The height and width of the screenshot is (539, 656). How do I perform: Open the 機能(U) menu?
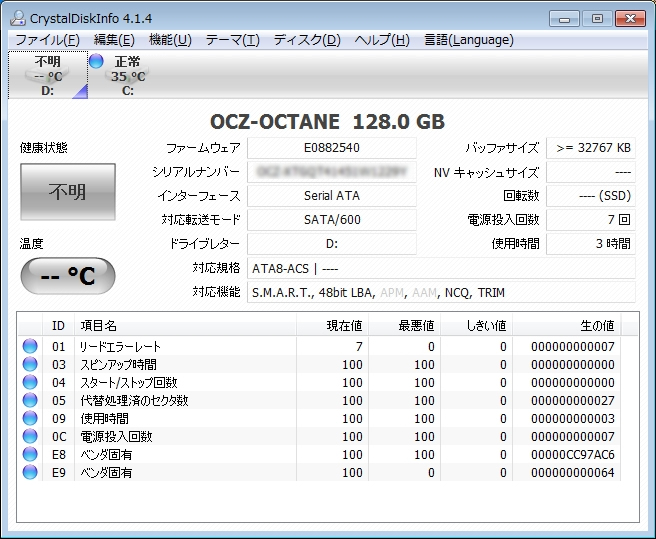[170, 40]
